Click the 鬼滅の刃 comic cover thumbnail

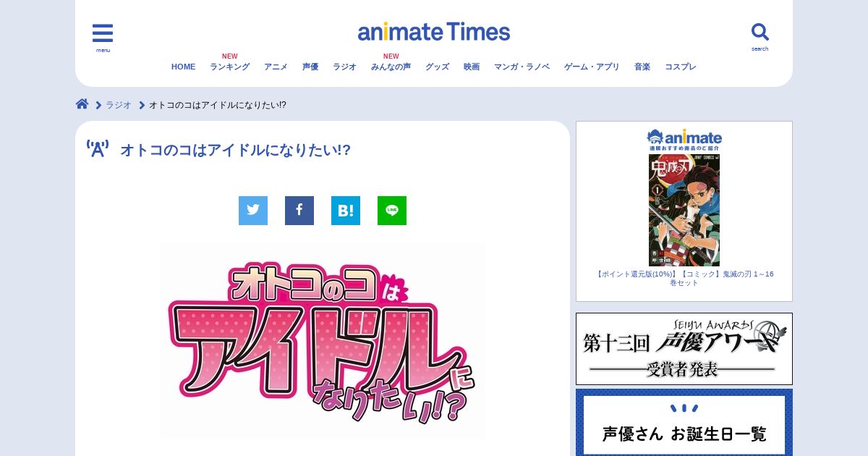pyautogui.click(x=684, y=210)
